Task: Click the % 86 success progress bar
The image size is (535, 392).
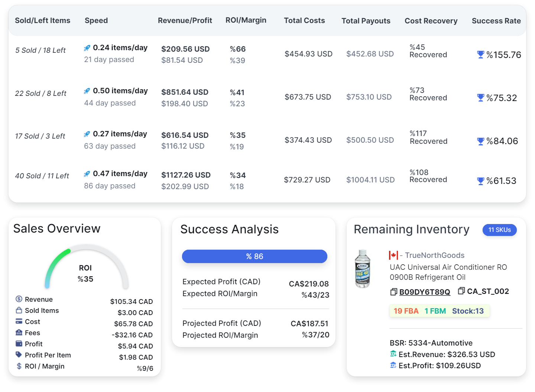Action: 254,256
